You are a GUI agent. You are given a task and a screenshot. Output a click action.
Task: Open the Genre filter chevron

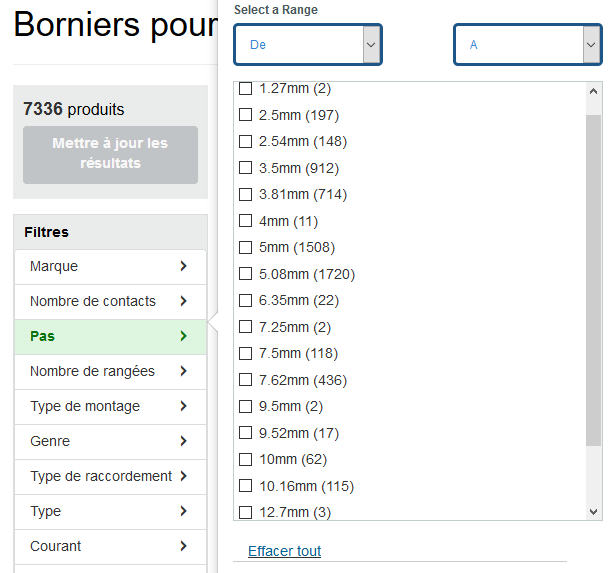[183, 441]
